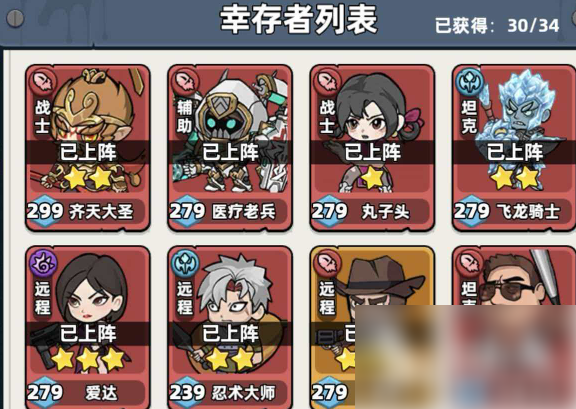Image resolution: width=576 pixels, height=409 pixels.
Task: Click the 299 level badge of 齐天大圣
Action: [x=45, y=211]
